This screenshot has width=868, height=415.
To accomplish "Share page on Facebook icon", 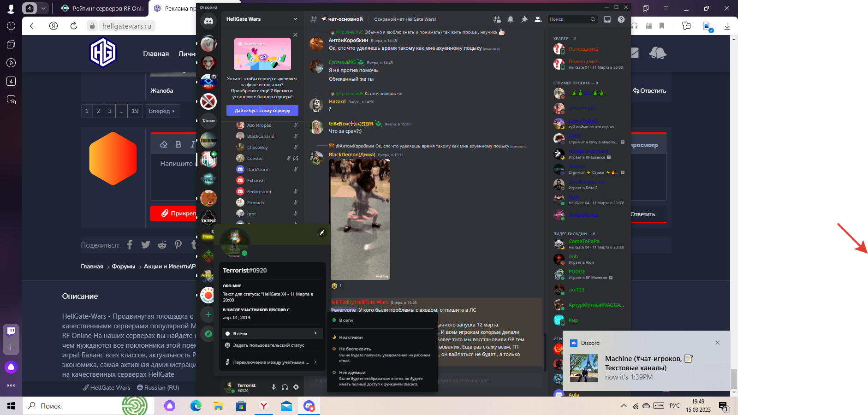I will click(130, 245).
